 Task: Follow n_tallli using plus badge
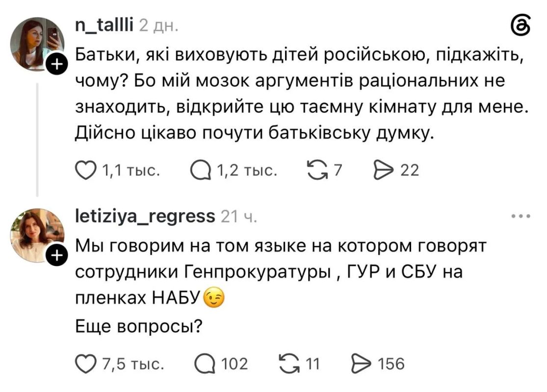57,64
